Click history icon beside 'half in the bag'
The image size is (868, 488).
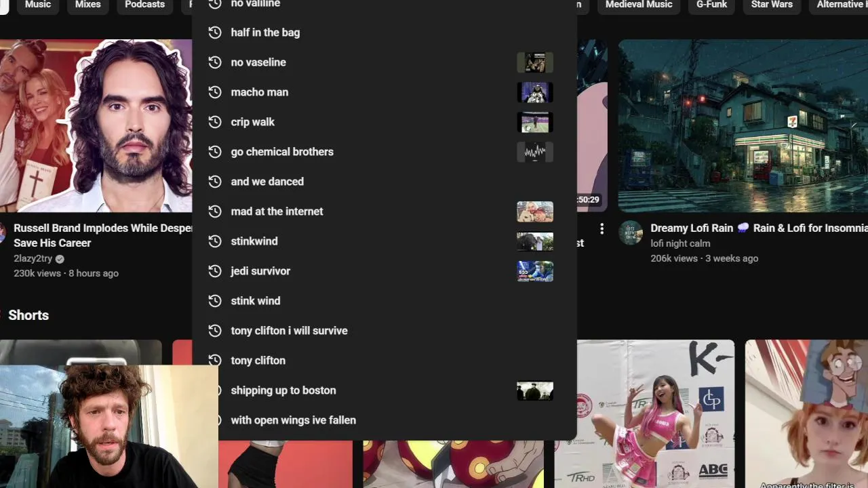[215, 33]
